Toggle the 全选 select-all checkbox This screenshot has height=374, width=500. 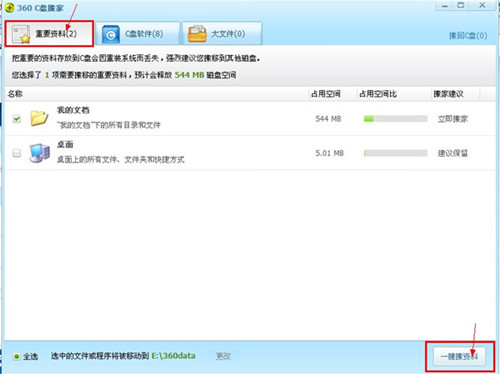pos(16,356)
